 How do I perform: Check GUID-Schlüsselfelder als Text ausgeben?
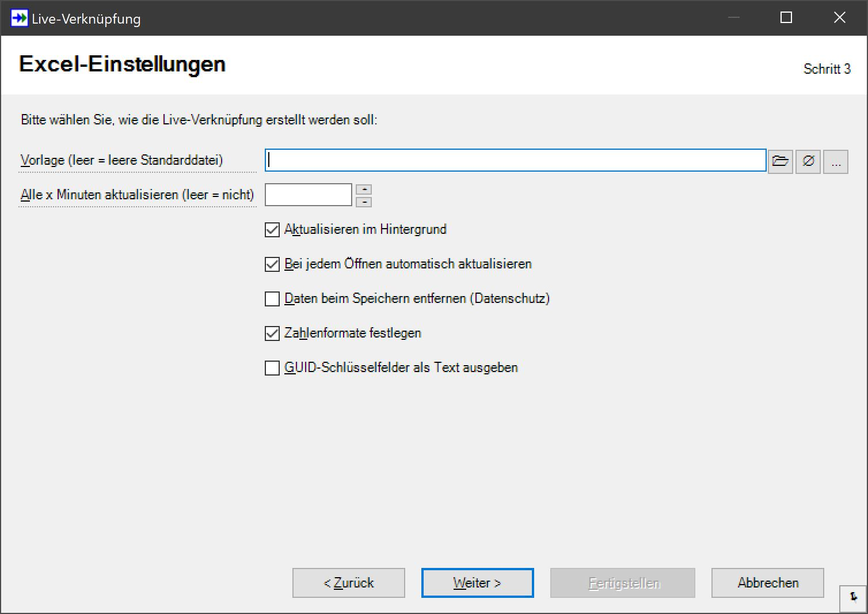tap(272, 368)
